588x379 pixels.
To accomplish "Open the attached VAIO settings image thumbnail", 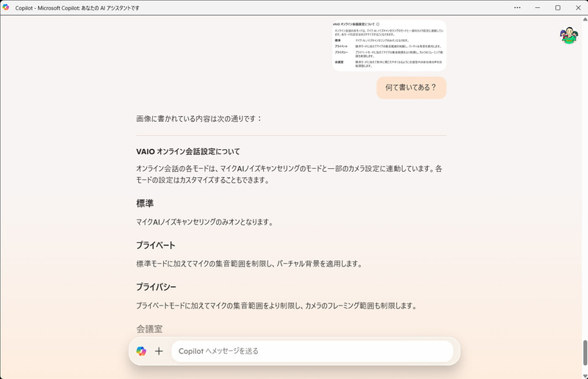I will [389, 46].
